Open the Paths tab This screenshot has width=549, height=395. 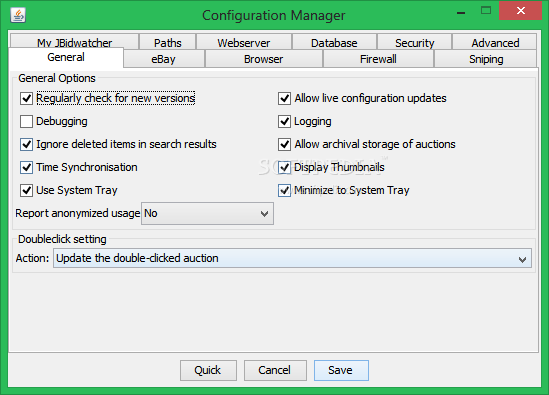coord(168,42)
